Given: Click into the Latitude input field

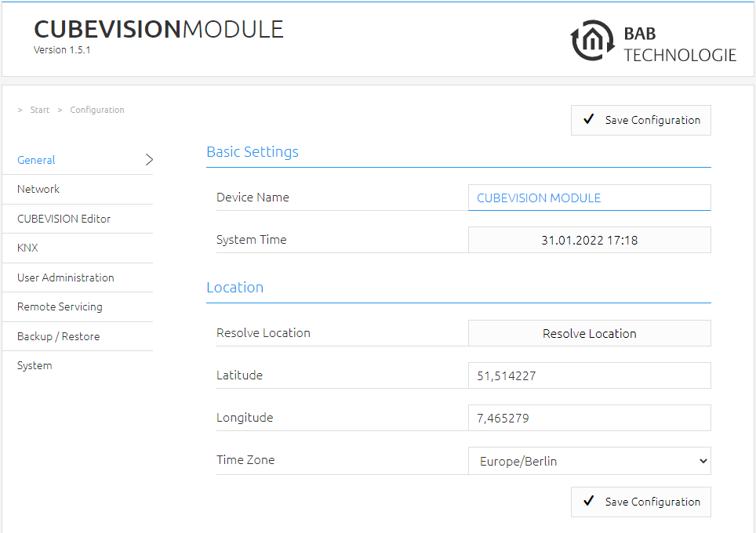Looking at the screenshot, I should point(589,375).
